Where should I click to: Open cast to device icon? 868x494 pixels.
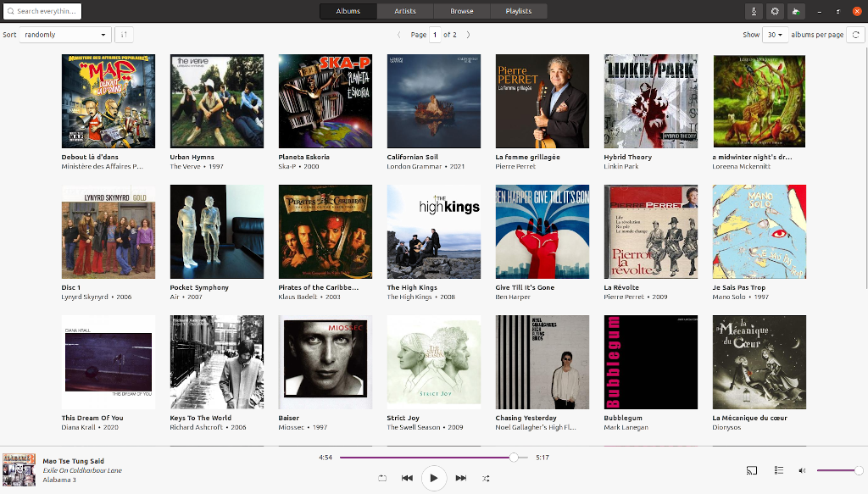[x=752, y=470]
